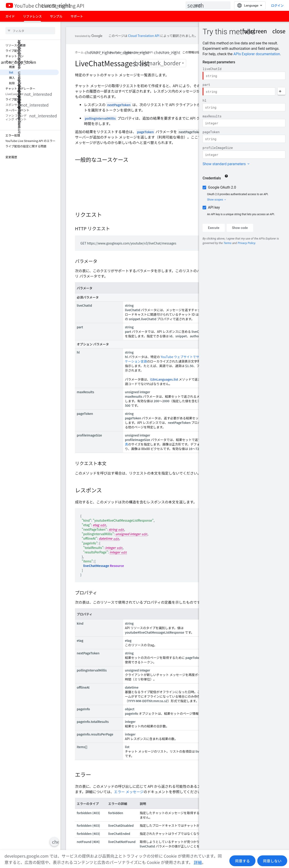The width and height of the screenshot is (289, 868).
Task: Uncheck the API key checkbox
Action: [x=204, y=208]
